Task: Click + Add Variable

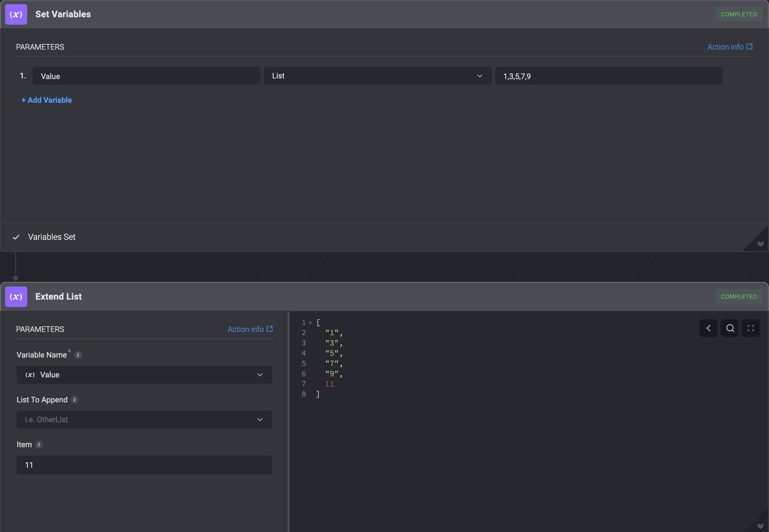Action: tap(47, 100)
